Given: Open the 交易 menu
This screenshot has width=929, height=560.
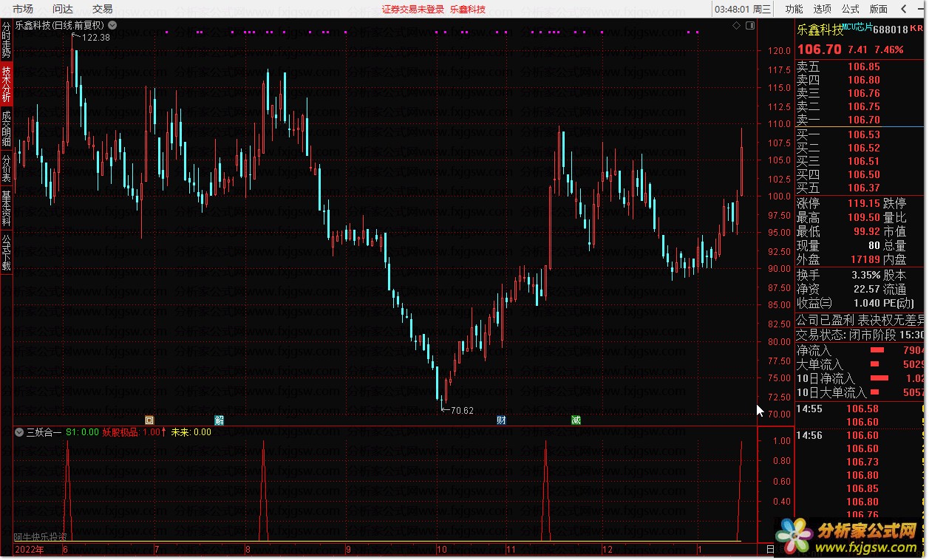Looking at the screenshot, I should click(x=103, y=9).
